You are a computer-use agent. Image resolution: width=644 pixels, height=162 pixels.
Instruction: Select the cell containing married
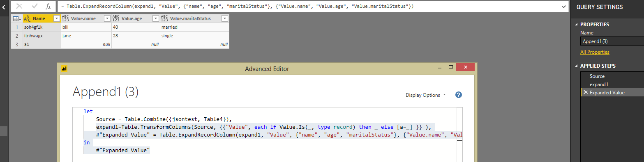[195, 27]
